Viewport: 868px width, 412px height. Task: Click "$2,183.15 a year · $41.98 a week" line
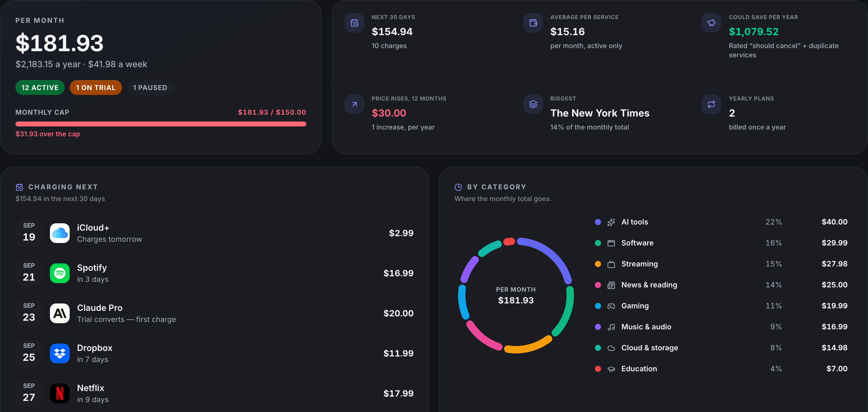click(81, 64)
